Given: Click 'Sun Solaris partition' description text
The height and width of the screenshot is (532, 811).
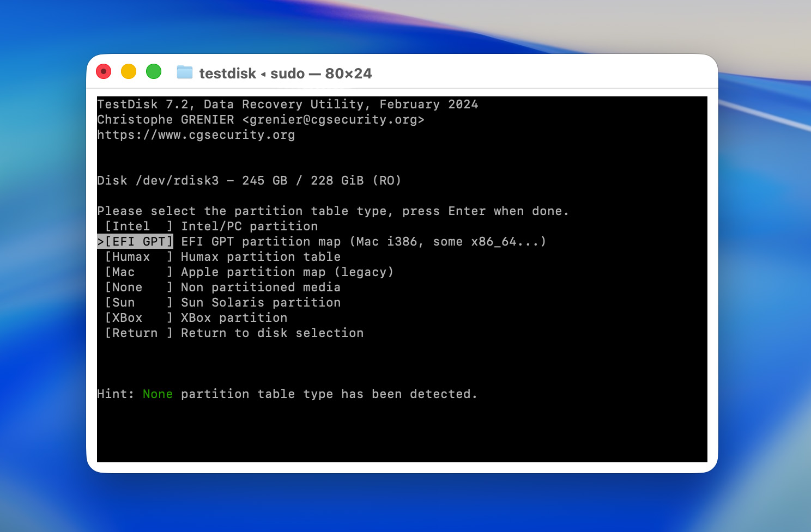Looking at the screenshot, I should pyautogui.click(x=261, y=303).
